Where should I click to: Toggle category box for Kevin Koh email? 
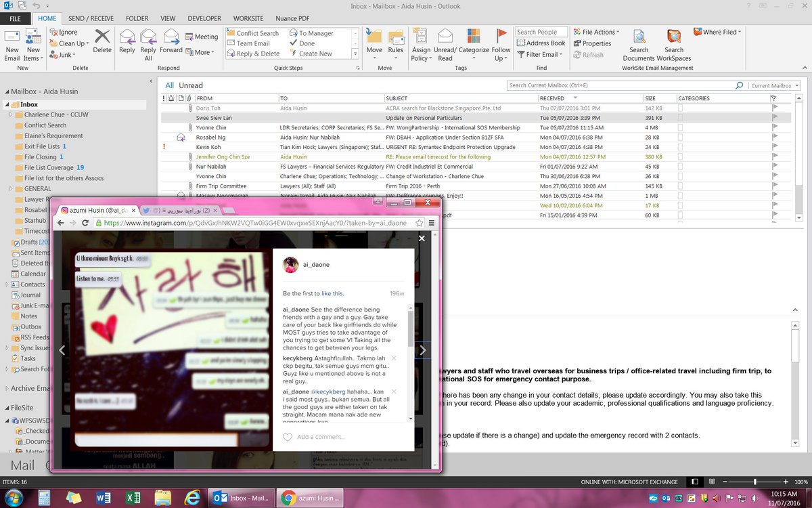click(x=681, y=147)
